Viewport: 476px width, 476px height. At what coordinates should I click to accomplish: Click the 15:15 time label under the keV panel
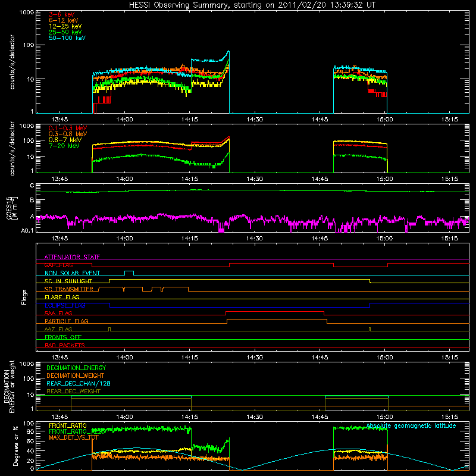450,120
